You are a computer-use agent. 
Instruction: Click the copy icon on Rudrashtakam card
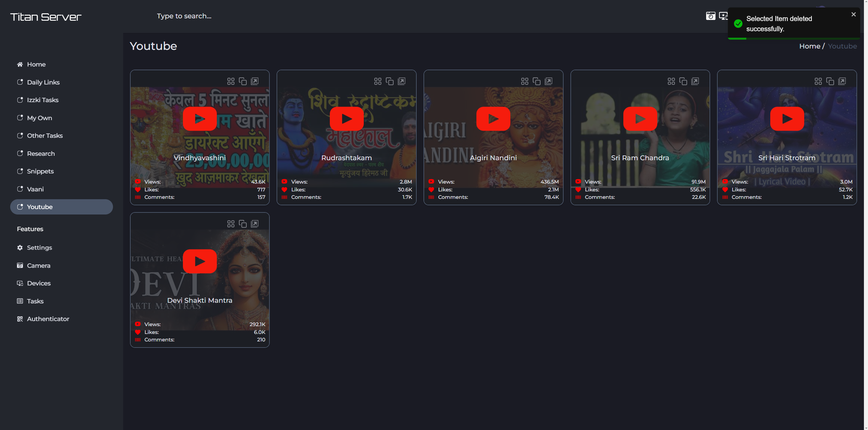[x=390, y=81]
